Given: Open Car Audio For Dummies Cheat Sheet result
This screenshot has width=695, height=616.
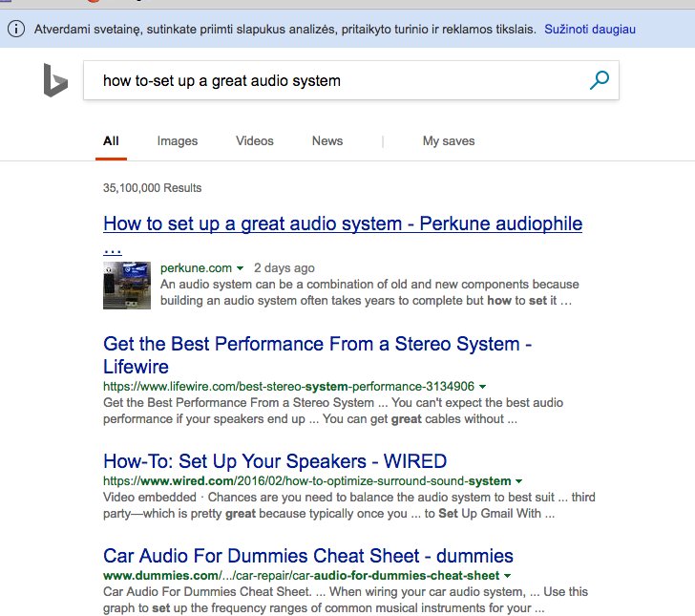Looking at the screenshot, I should pyautogui.click(x=308, y=556).
